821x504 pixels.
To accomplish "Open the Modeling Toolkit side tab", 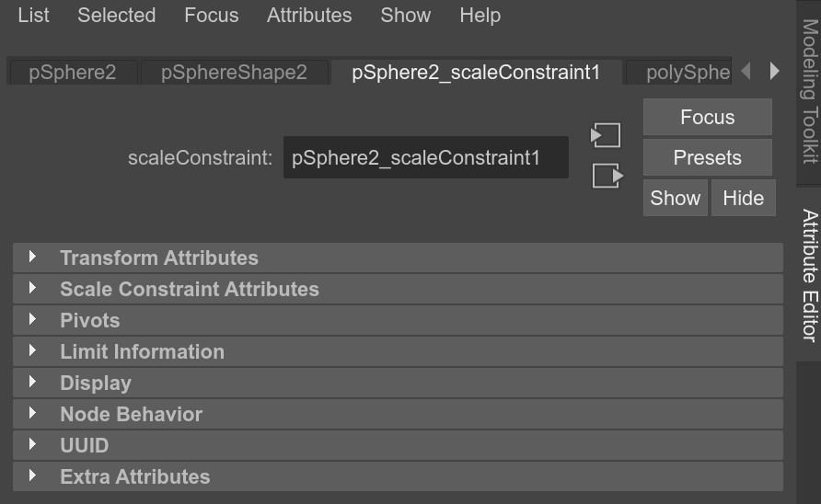I will click(x=809, y=92).
